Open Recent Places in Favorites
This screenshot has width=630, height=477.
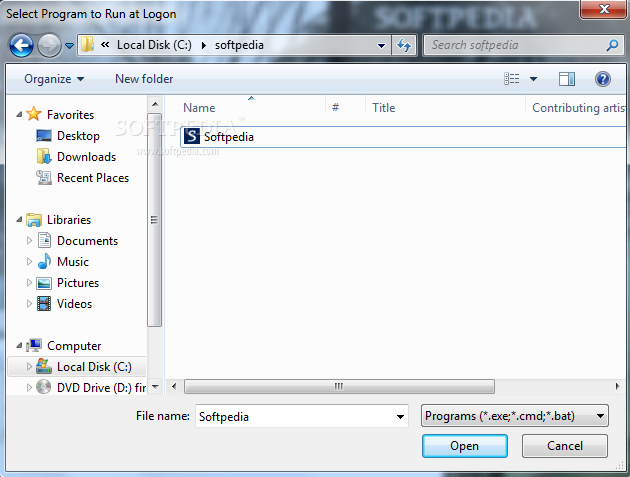pyautogui.click(x=93, y=178)
